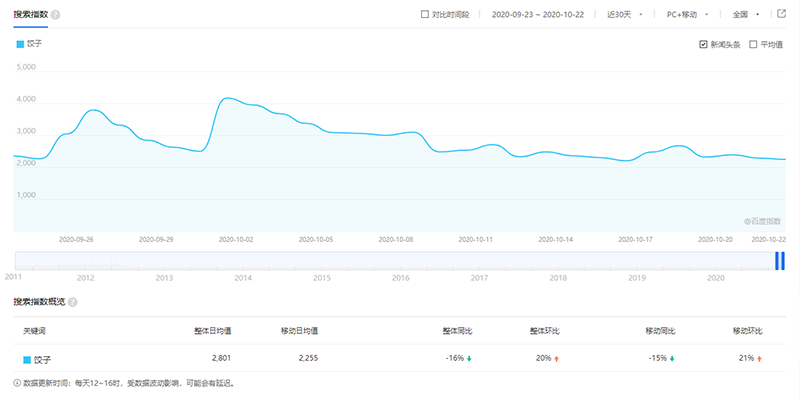800x400 pixels.
Task: Toggle the 饺子 legend color swatch in chart
Action: 19,45
